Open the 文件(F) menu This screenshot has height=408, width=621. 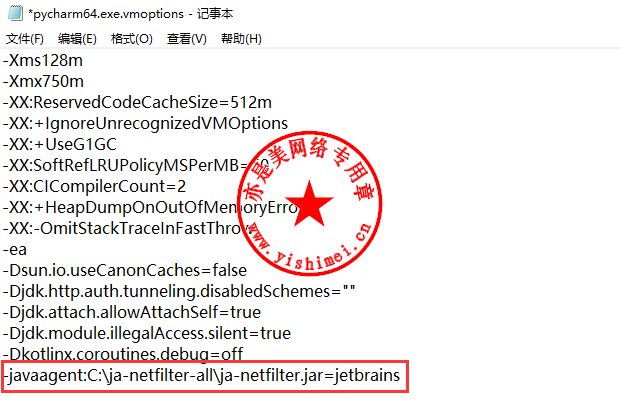pyautogui.click(x=25, y=39)
